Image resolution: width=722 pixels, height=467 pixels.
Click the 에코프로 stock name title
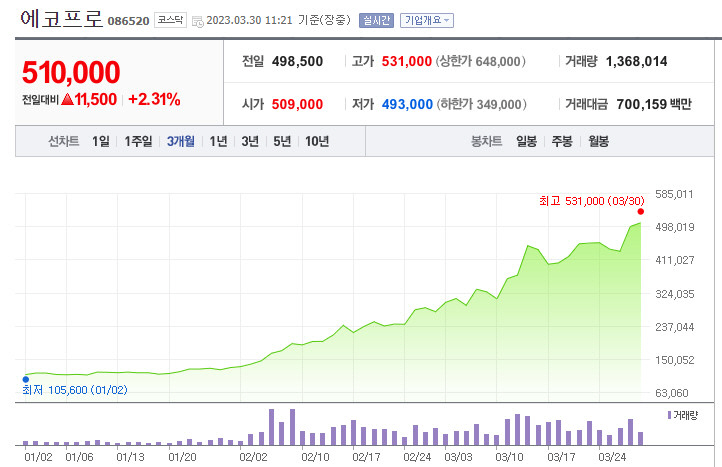point(61,18)
